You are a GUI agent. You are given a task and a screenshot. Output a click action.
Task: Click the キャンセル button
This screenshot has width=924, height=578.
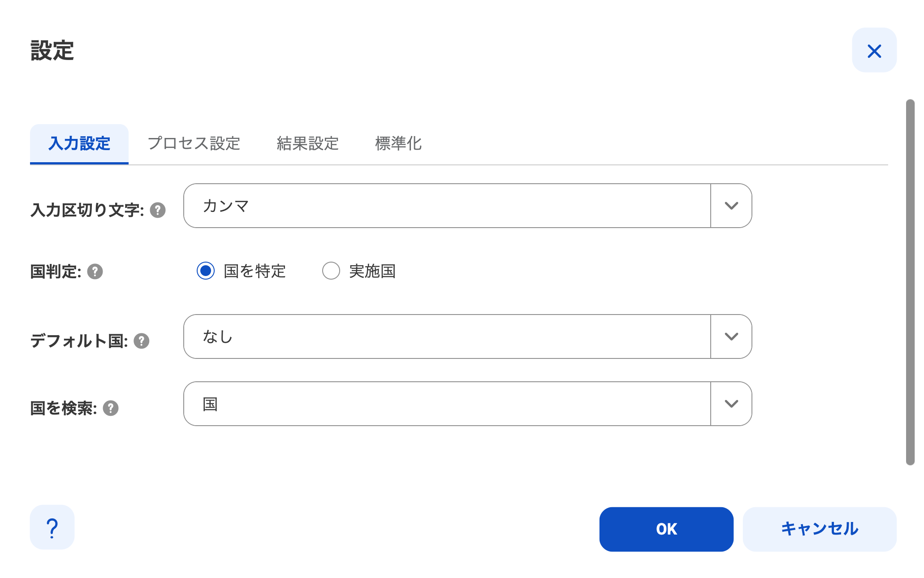click(820, 529)
